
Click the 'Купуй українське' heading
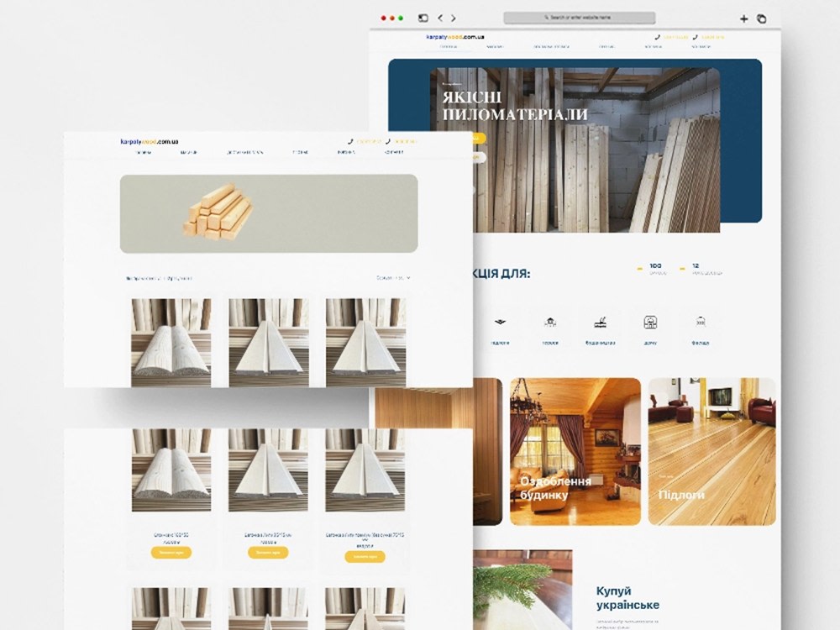[627, 598]
